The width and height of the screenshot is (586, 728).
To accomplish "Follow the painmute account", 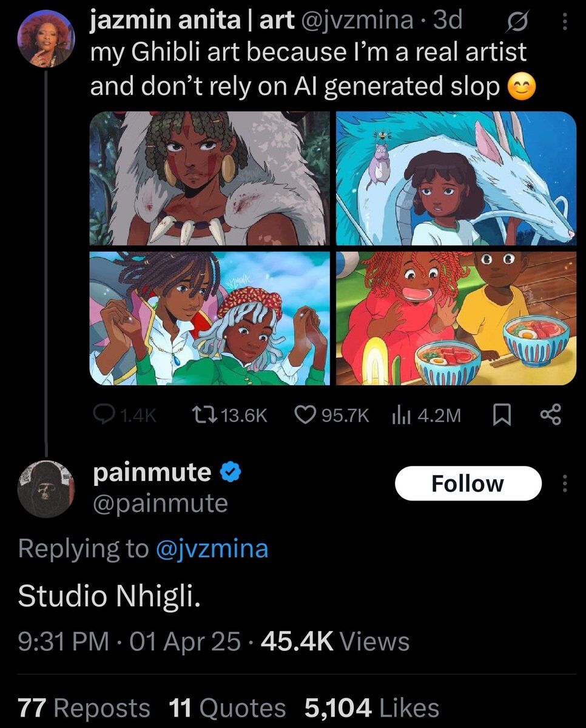I will click(468, 484).
